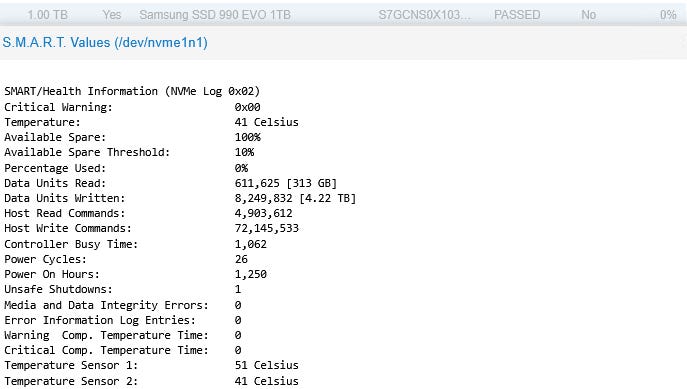Screen dimensions: 687x389
Task: Select Host Write Commands value 72,145,533
Action: [x=266, y=228]
